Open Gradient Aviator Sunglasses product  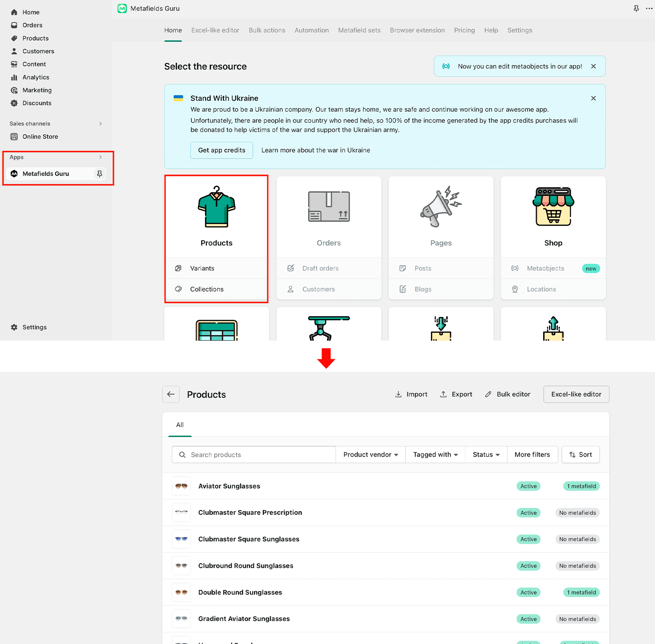(386, 619)
